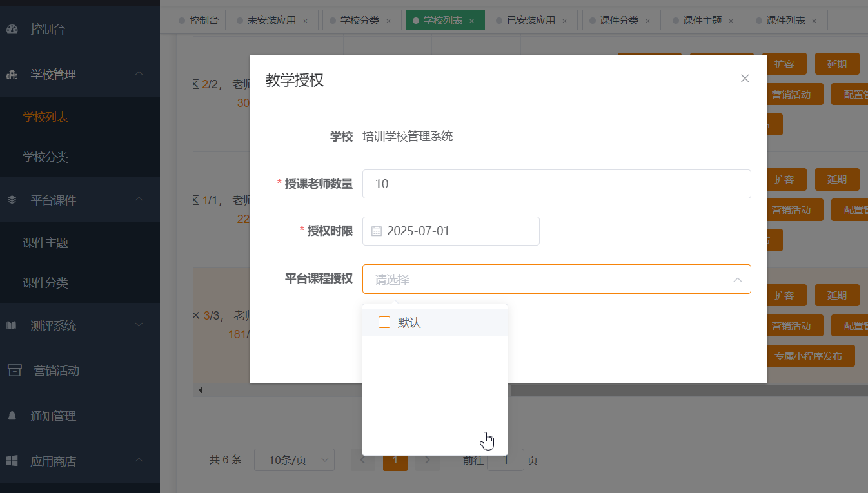Screen dimensions: 868x493
Task: Open 课件分类 in the sidebar
Action: point(45,282)
